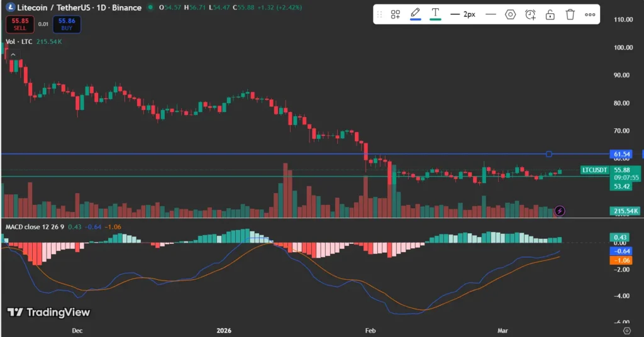Click the horizontal line anchor handle
This screenshot has width=644, height=337.
click(548, 154)
